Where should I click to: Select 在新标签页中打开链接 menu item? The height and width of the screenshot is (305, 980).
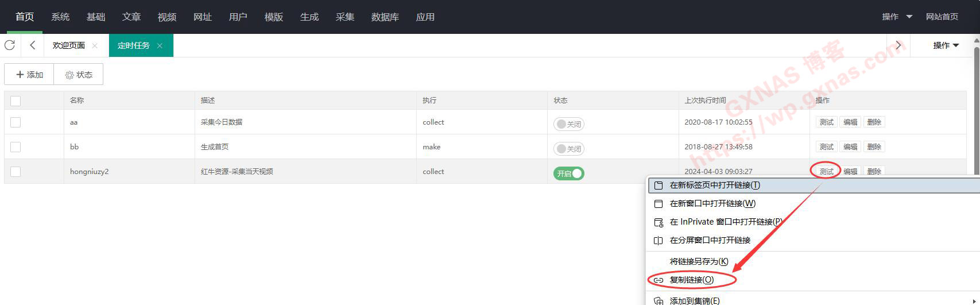[714, 186]
